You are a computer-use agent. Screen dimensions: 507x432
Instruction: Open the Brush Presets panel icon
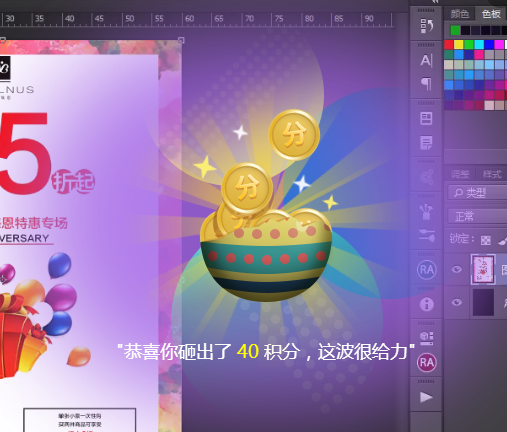[426, 211]
